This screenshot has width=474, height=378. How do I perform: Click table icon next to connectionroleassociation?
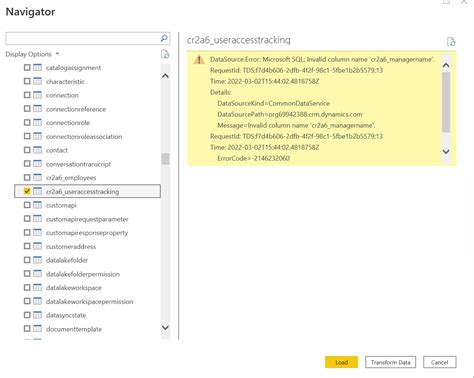point(38,136)
